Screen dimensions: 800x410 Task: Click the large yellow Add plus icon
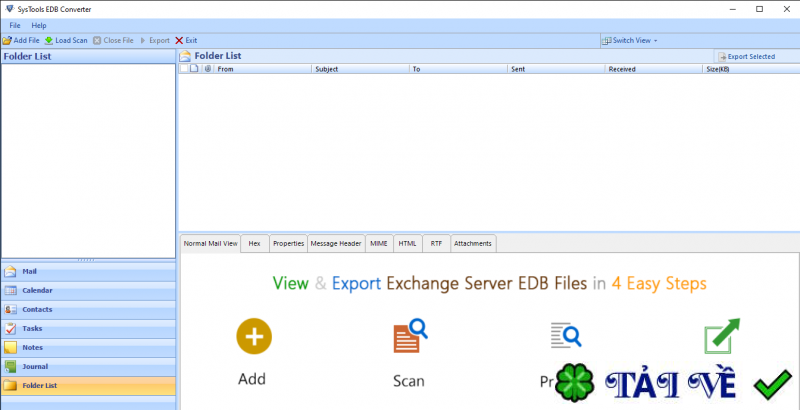pos(253,335)
